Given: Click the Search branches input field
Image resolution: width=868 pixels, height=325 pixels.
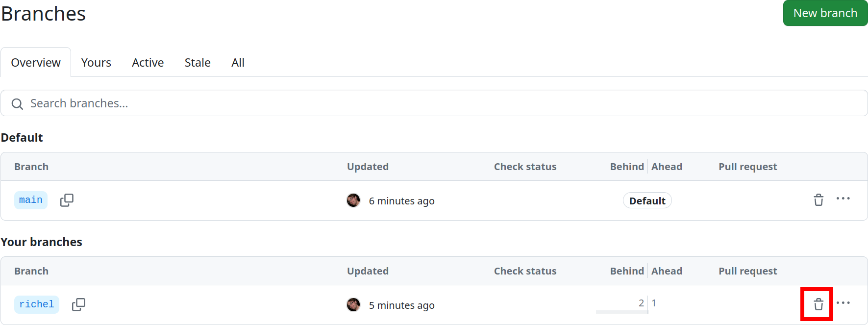Looking at the screenshot, I should [196, 103].
